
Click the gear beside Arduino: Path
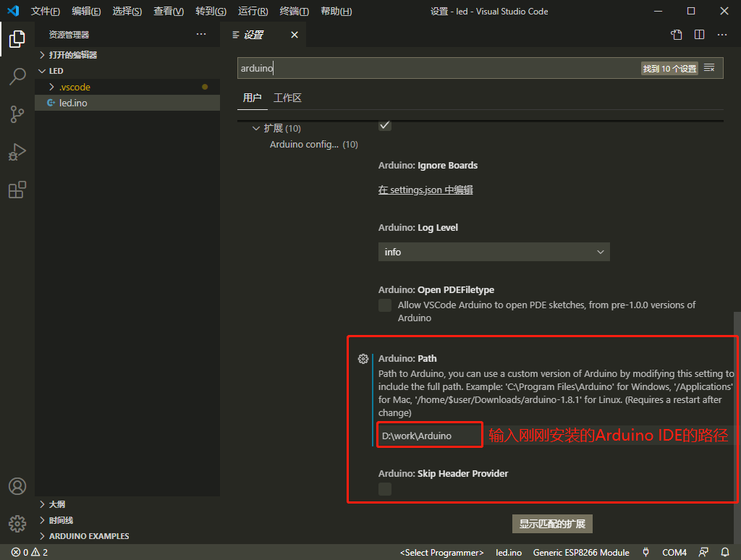(363, 359)
